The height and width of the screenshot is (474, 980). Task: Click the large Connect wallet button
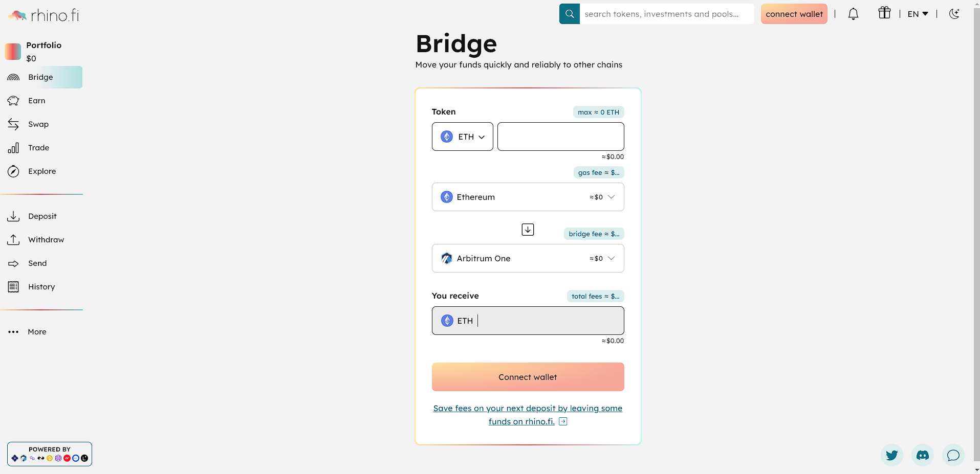(528, 377)
